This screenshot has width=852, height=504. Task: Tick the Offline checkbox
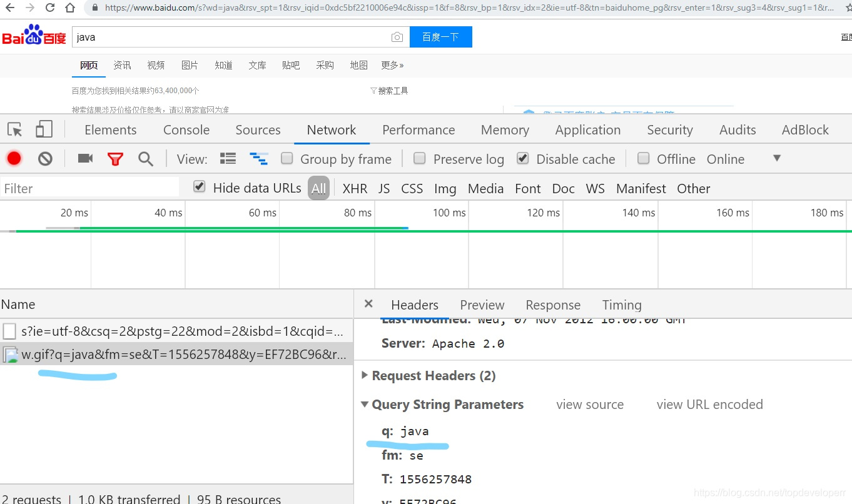tap(643, 158)
